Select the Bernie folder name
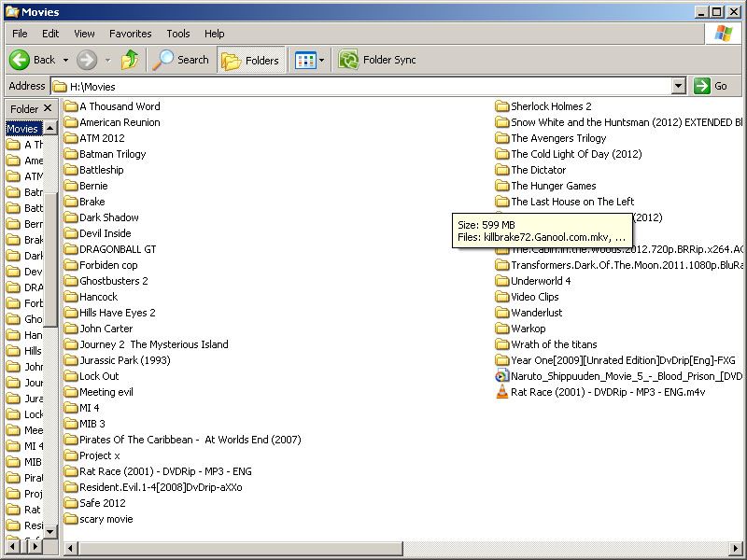Screen dimensions: 747x560 coord(93,186)
